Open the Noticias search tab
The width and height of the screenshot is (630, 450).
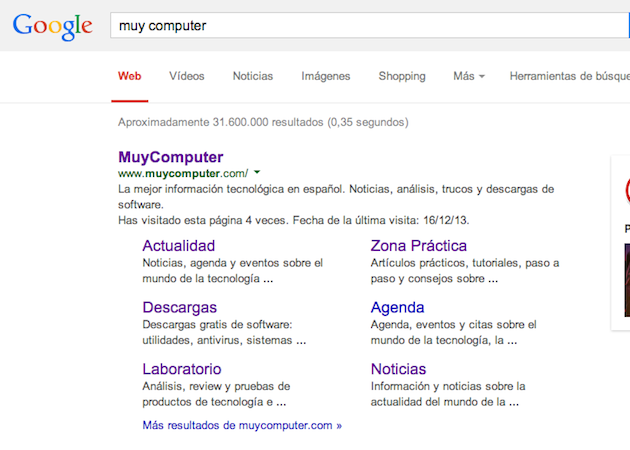252,76
